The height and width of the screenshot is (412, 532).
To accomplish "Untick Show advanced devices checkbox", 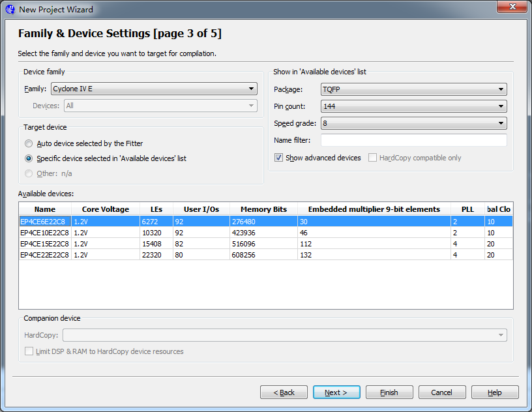I will pos(278,158).
